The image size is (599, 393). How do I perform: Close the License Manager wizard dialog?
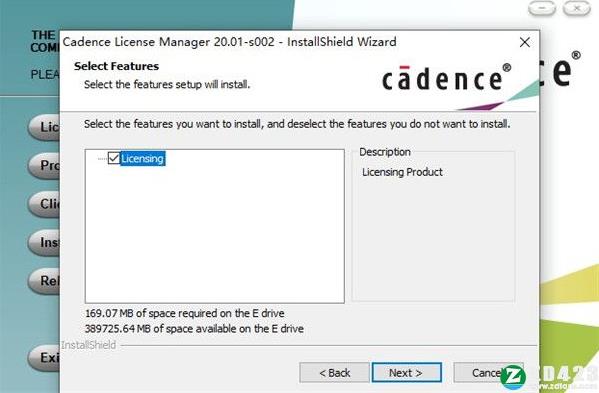tap(525, 42)
